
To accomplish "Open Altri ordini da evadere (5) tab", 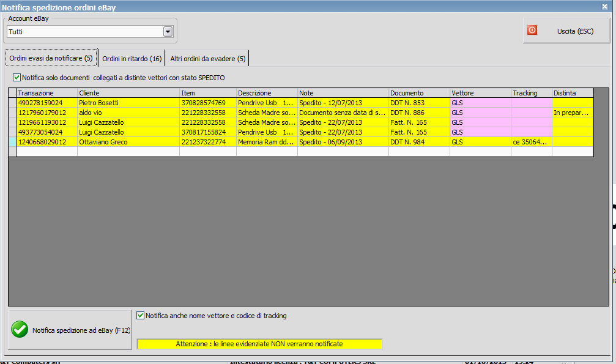I will click(x=208, y=59).
